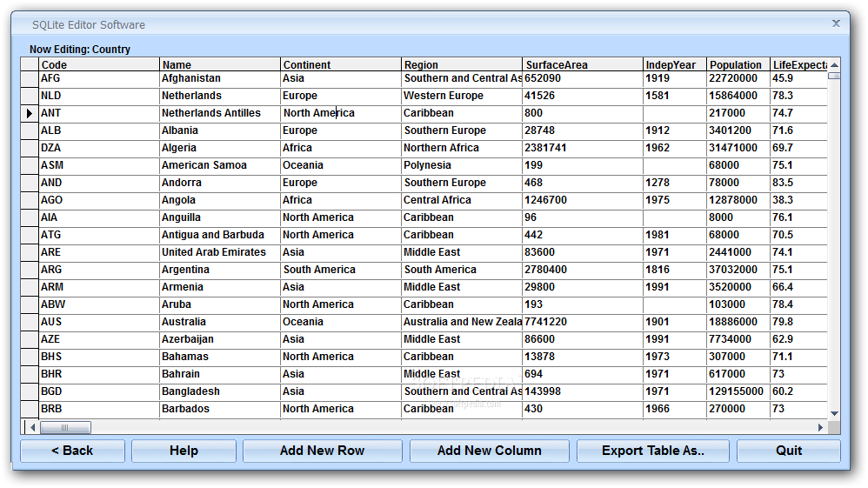Click the ANT current row indicator arrow
Viewport: 868px width, 488px height.
[x=30, y=113]
